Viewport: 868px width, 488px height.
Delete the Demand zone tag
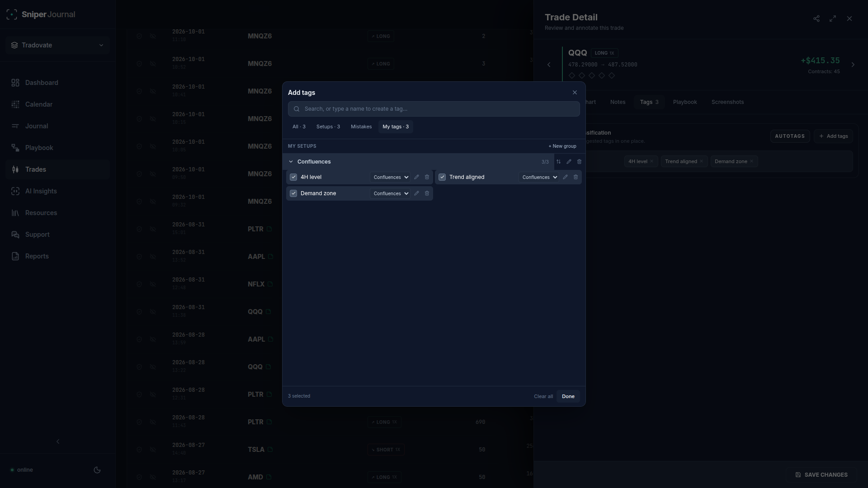[427, 193]
